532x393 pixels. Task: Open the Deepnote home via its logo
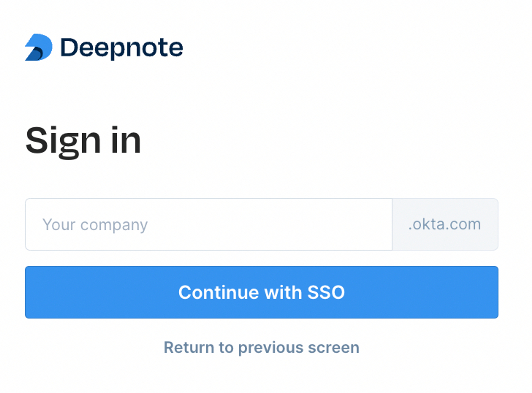pyautogui.click(x=39, y=47)
